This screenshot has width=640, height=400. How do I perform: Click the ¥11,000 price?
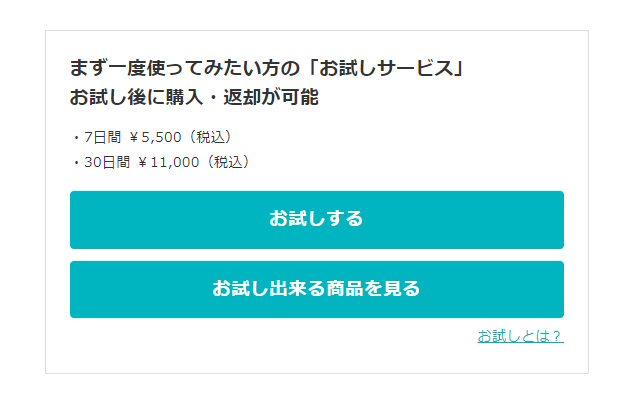(x=168, y=161)
